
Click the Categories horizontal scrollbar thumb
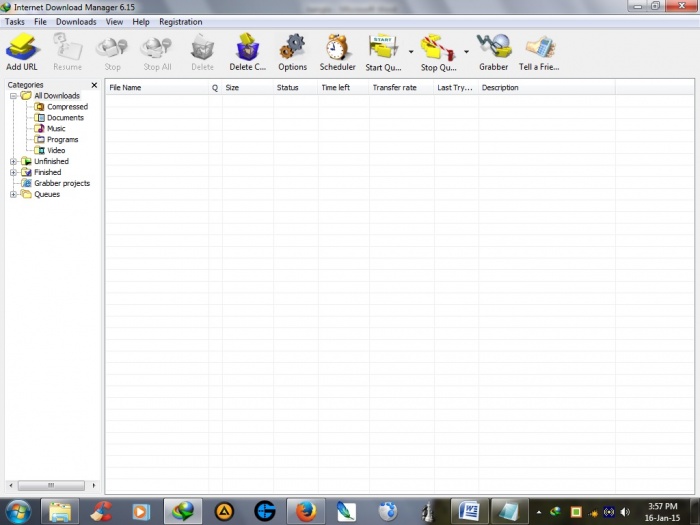(x=51, y=485)
